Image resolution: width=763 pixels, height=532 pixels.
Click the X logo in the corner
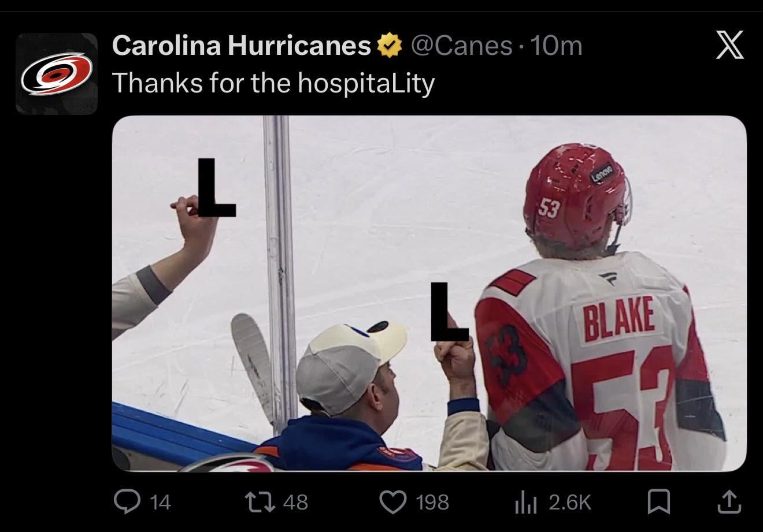729,46
